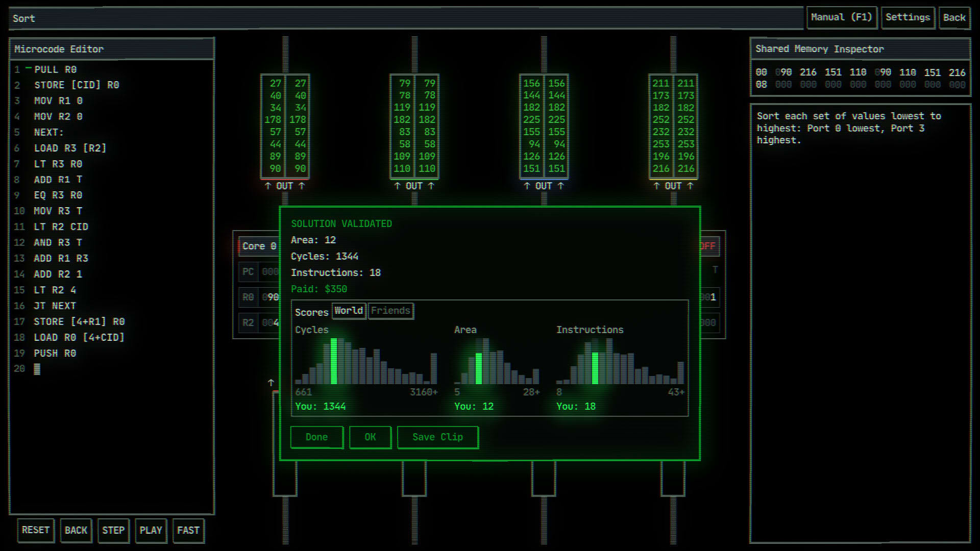Click third OUT port with value 156
Image resolution: width=980 pixels, height=551 pixels.
pyautogui.click(x=544, y=126)
